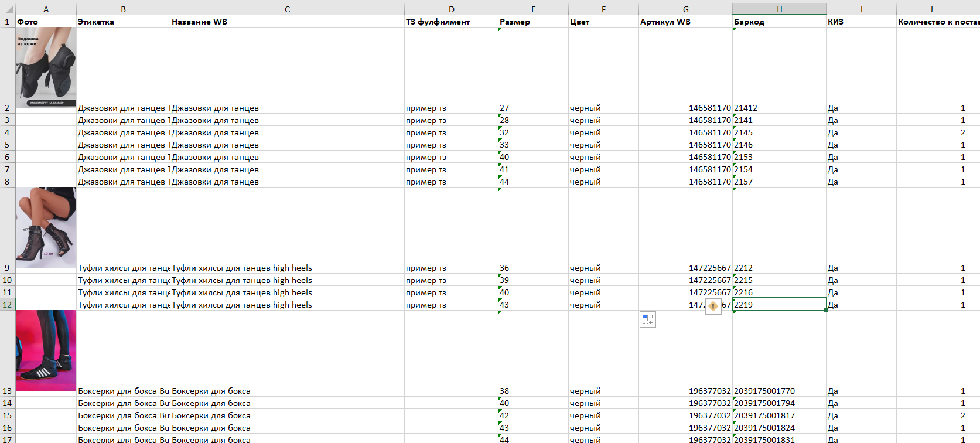Click the error warning icon in row 12

[x=713, y=306]
